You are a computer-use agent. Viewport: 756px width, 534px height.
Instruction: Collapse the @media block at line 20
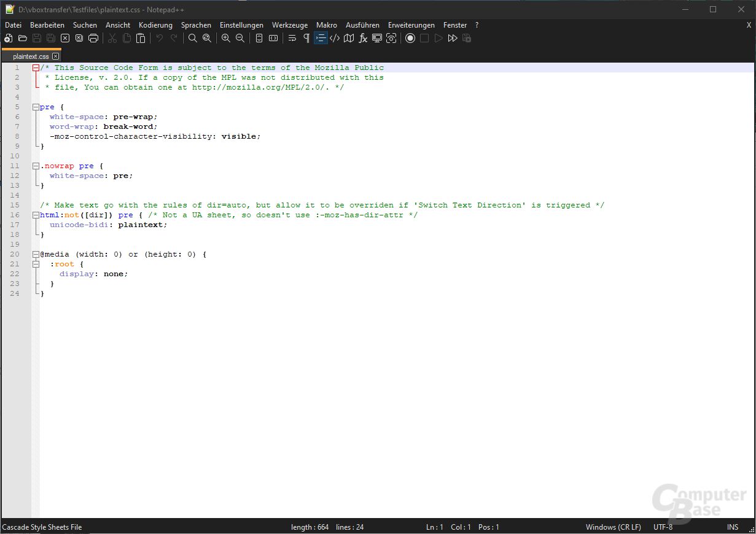(36, 253)
